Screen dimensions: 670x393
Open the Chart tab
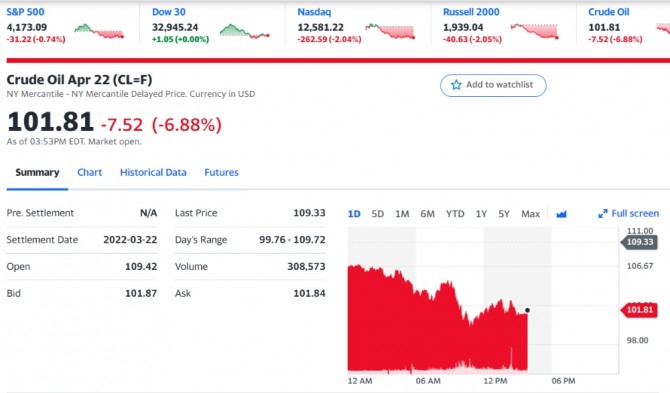coord(89,172)
